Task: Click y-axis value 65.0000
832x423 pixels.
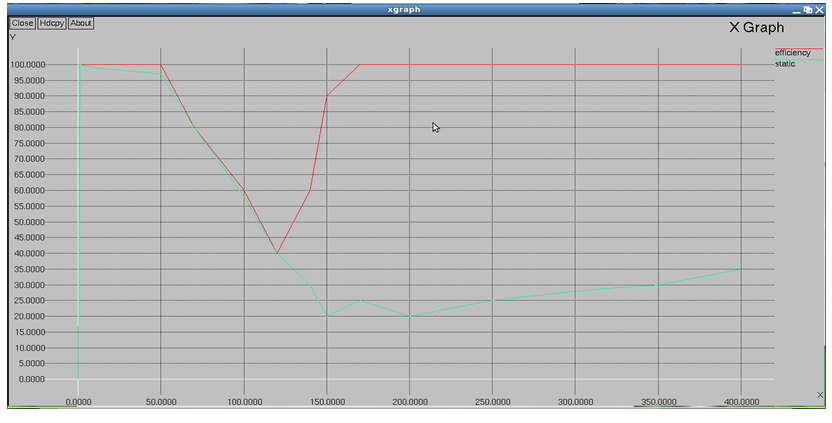Action: pyautogui.click(x=28, y=175)
